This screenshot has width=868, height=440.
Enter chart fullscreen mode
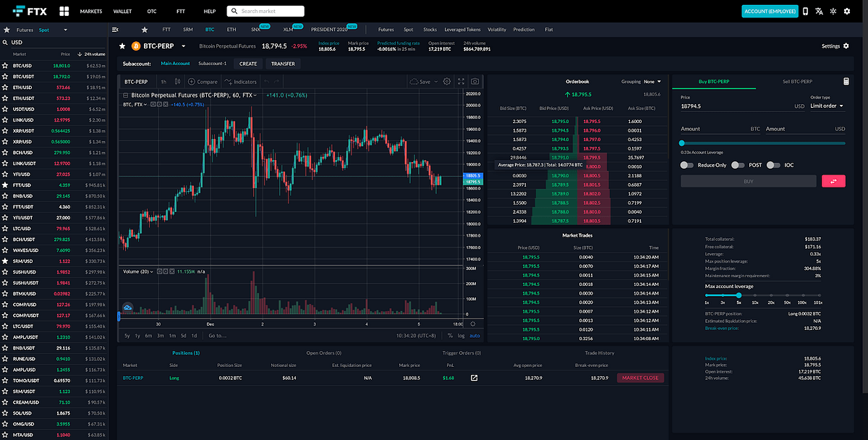461,82
